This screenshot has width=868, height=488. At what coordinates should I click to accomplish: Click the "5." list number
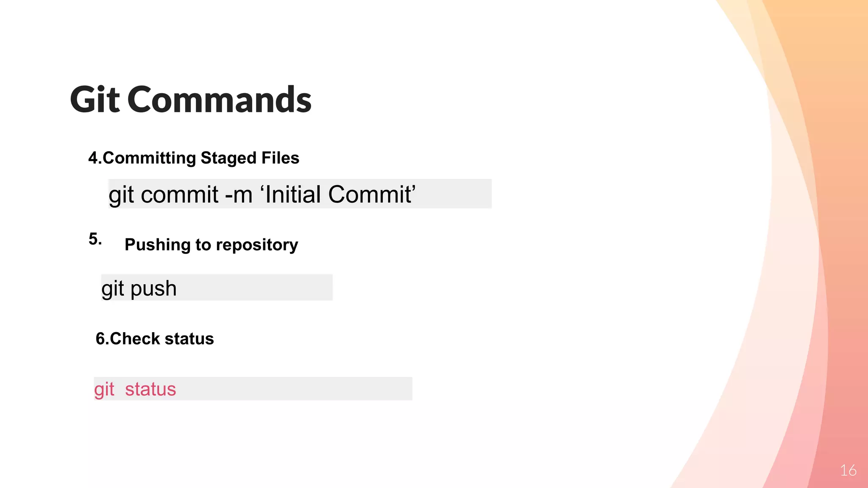95,239
